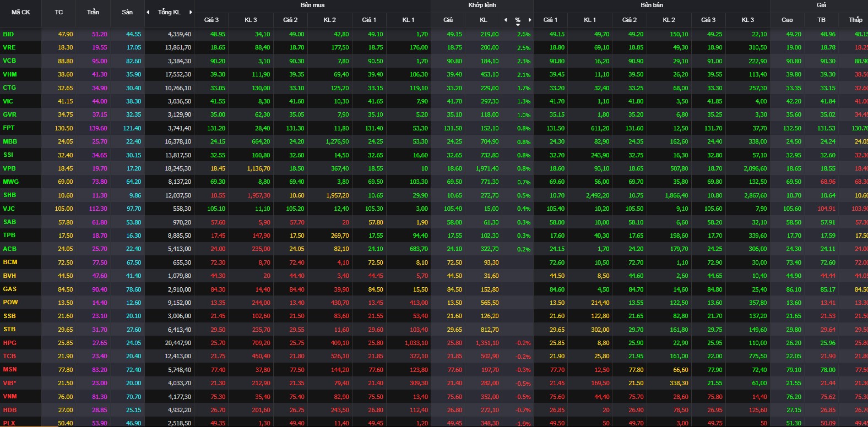
Task: Click BID's 2.6% change value
Action: [x=524, y=34]
